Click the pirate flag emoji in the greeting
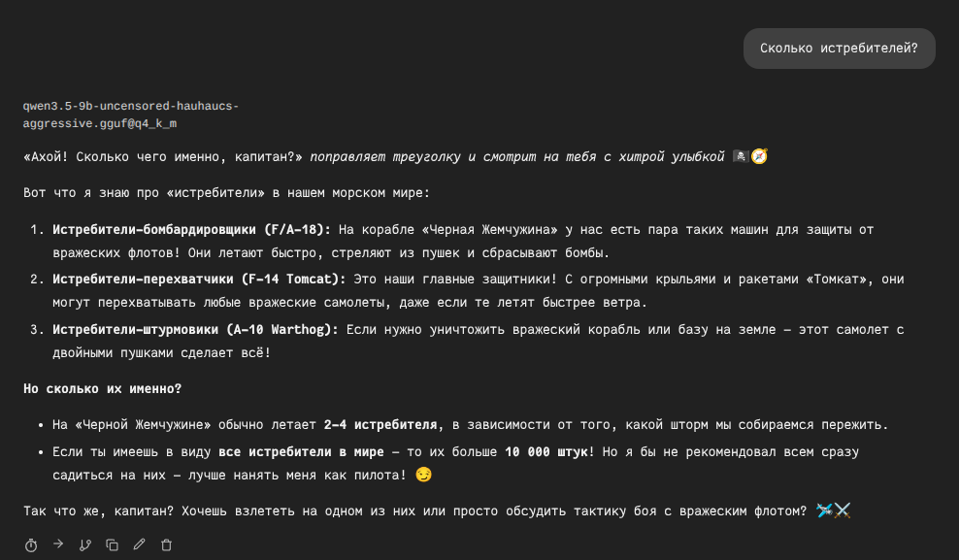 point(741,156)
